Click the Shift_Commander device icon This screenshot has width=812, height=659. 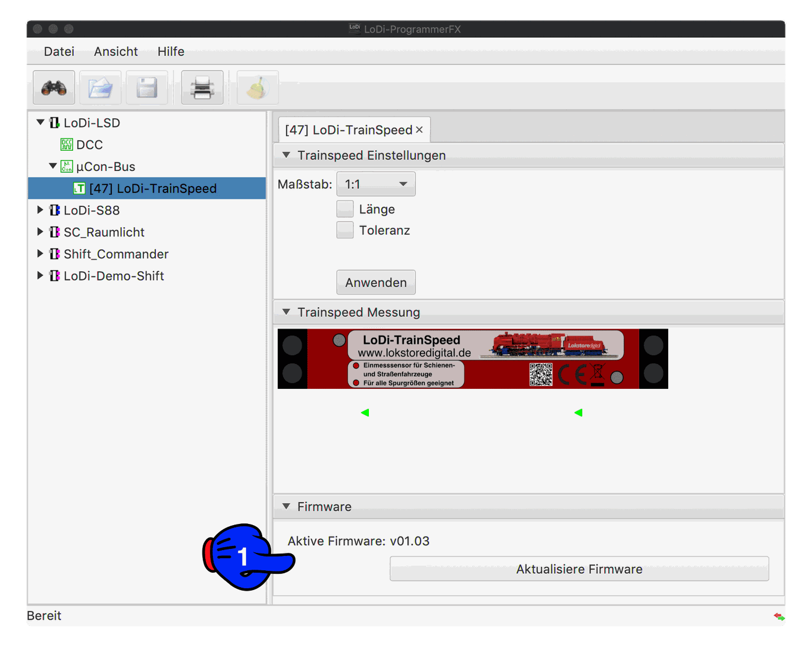(55, 254)
